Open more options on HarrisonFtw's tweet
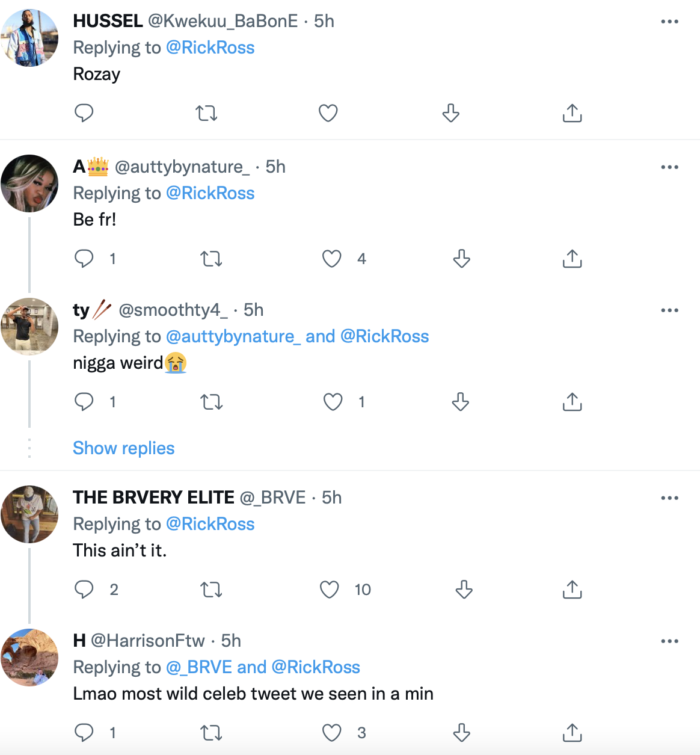 click(669, 641)
